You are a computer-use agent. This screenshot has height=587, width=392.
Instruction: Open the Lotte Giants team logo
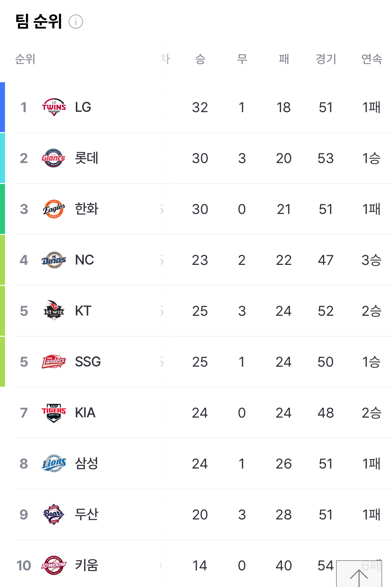click(54, 158)
